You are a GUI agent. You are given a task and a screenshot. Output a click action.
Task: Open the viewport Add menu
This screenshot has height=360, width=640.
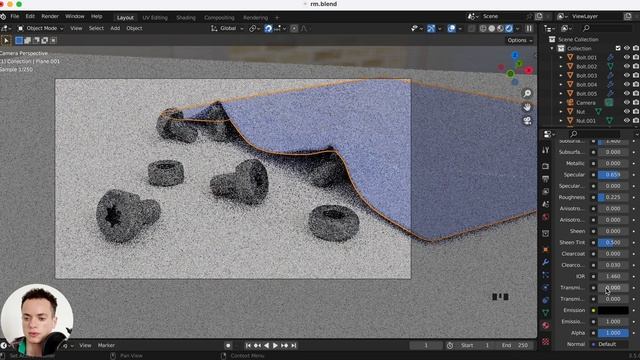click(115, 28)
